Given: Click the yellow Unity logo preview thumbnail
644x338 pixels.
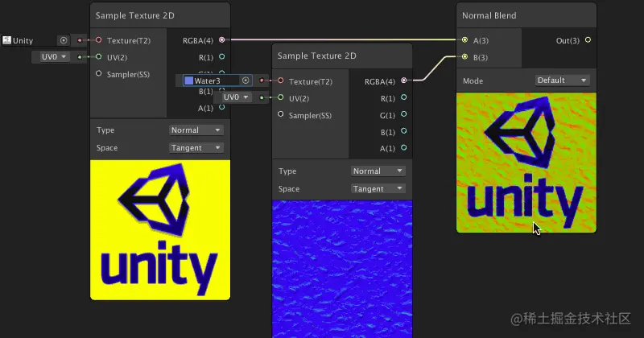Looking at the screenshot, I should pos(160,230).
